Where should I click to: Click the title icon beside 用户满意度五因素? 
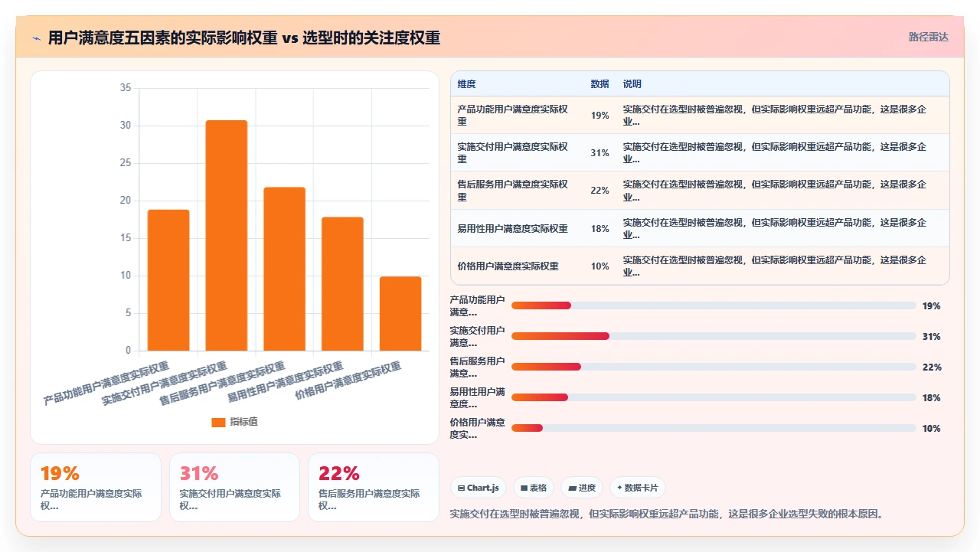36,38
